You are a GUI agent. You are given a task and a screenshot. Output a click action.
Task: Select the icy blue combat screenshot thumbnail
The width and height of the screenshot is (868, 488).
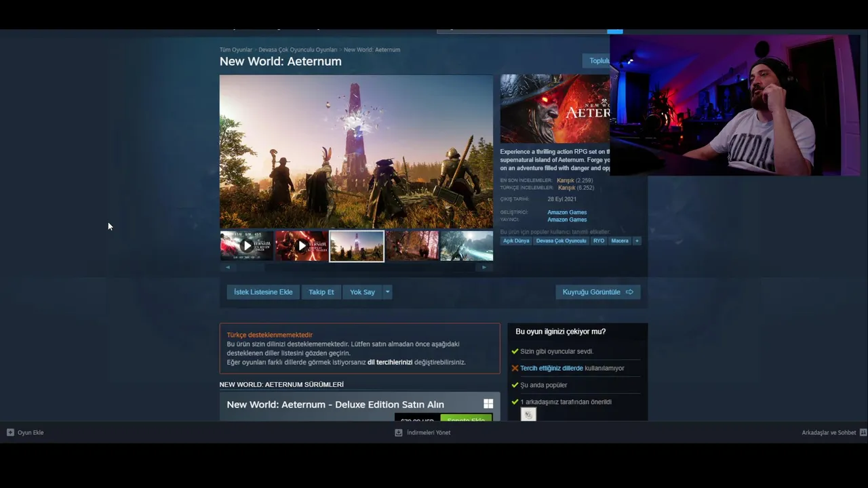tap(467, 245)
